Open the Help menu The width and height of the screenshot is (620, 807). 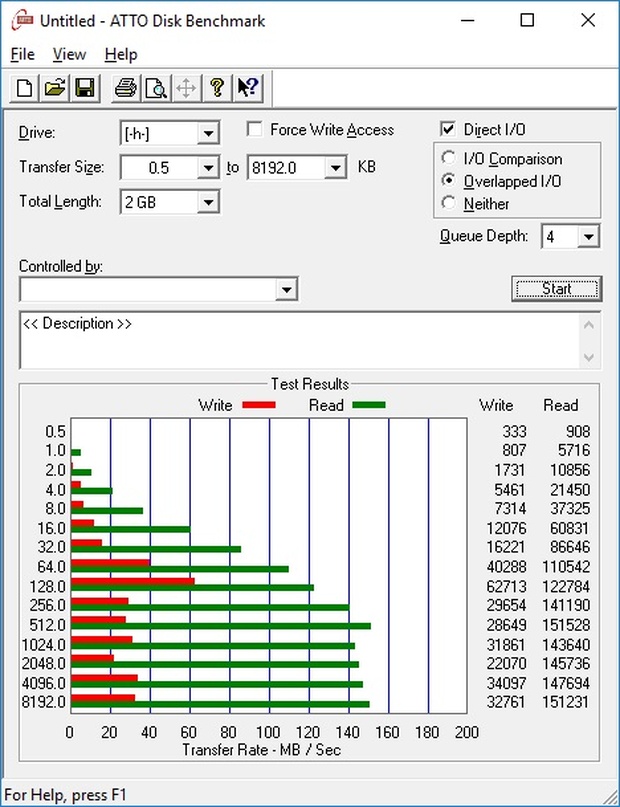121,54
